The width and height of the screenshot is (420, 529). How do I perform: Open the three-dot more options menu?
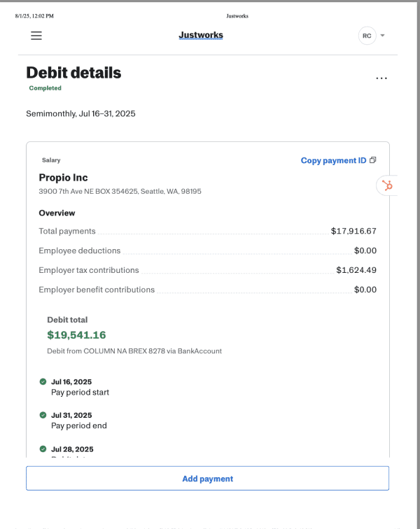381,78
